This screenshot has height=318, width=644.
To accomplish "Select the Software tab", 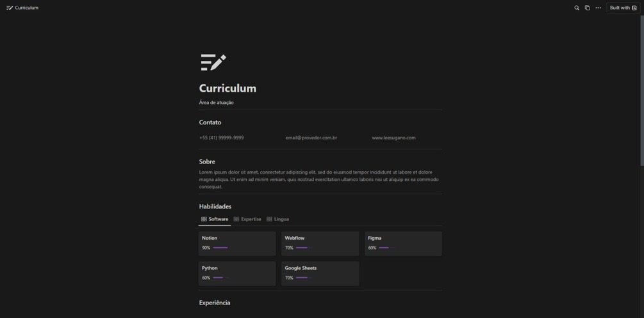I will click(215, 219).
